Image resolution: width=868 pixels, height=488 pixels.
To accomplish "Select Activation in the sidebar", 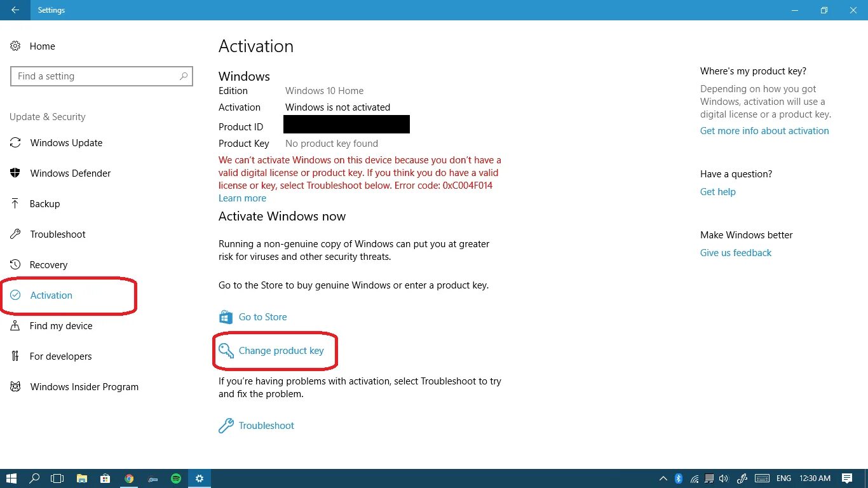I will coord(41,295).
